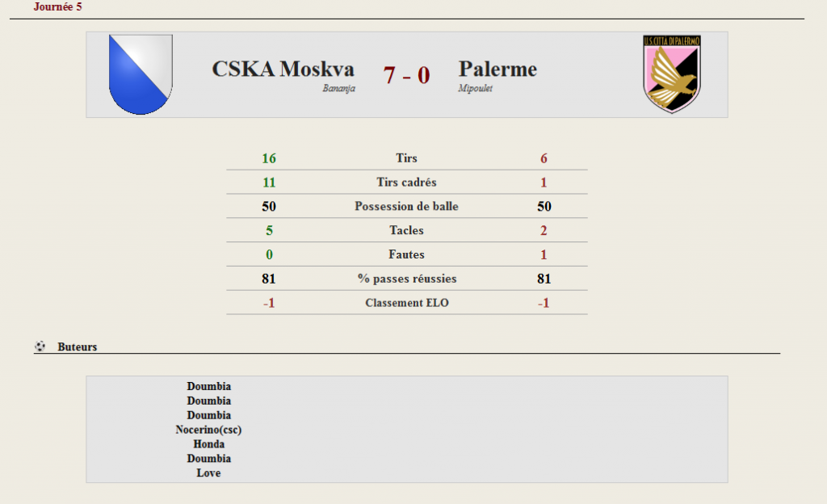Click the % passes réussies label
This screenshot has height=504, width=827.
click(407, 279)
